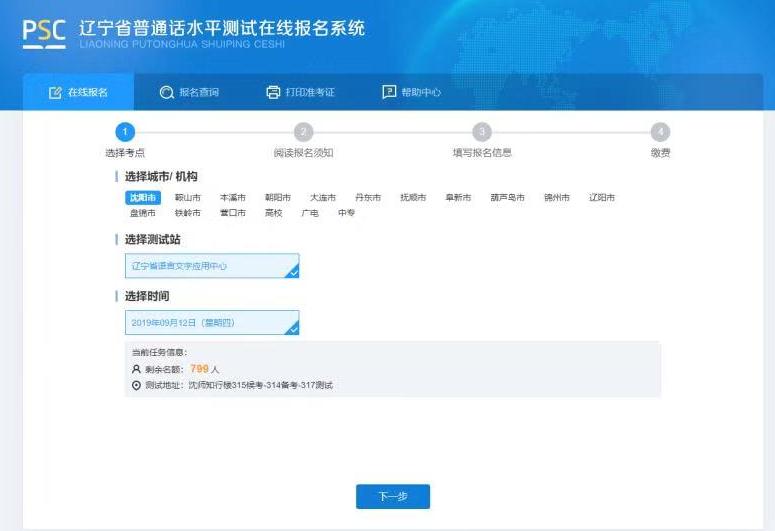
Task: Click step 1 circle 选择考点
Action: pos(125,132)
